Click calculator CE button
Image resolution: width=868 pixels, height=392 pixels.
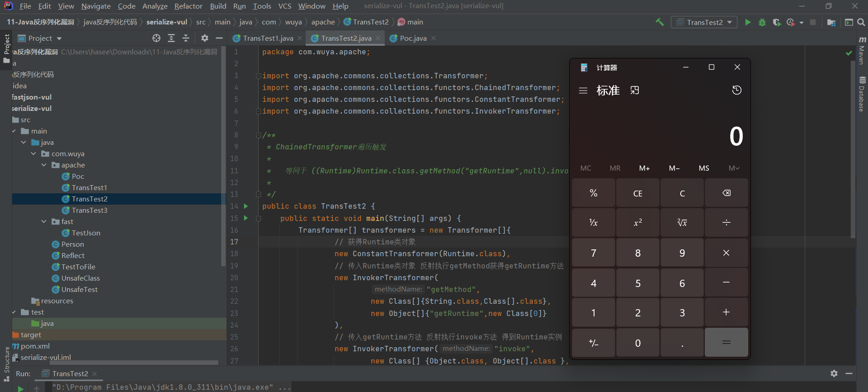coord(637,193)
